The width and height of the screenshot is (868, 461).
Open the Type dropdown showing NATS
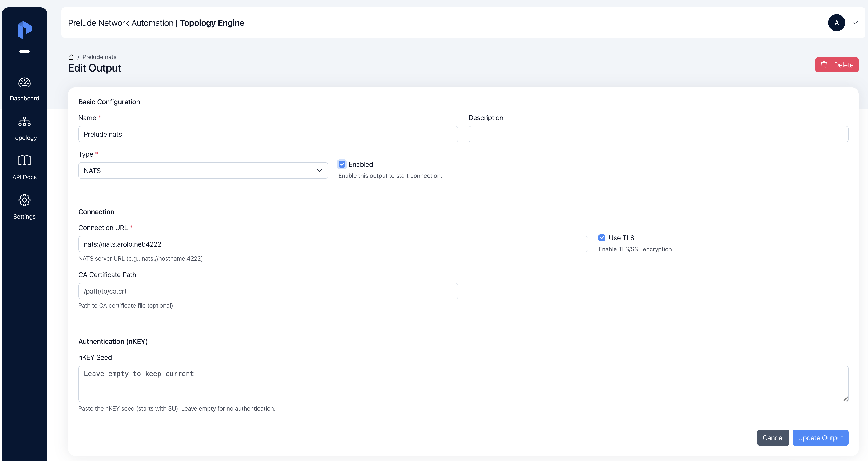click(x=203, y=171)
